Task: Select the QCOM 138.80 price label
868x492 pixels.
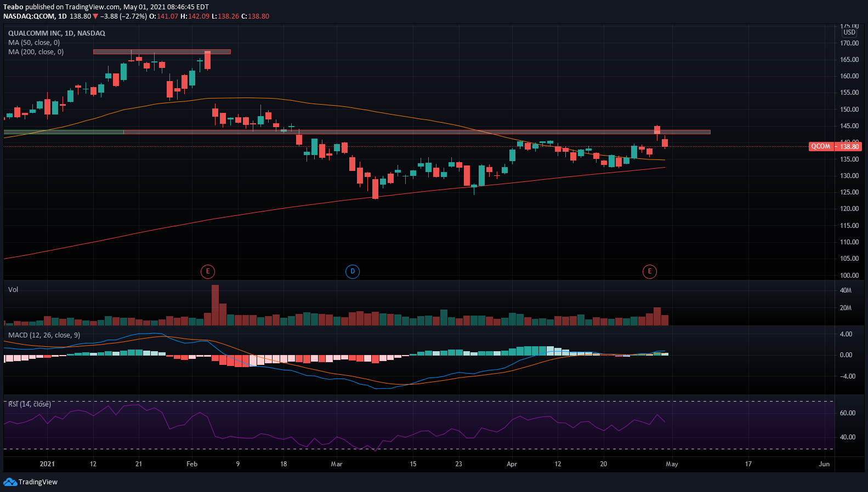Action: point(835,146)
